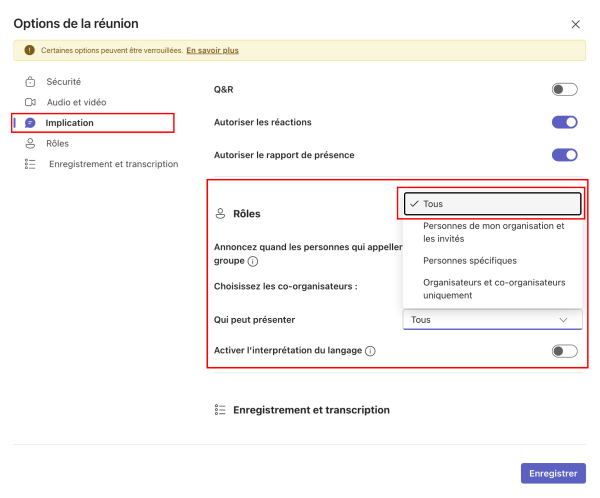
Task: Click the 'Q&R' label
Action: click(x=223, y=90)
